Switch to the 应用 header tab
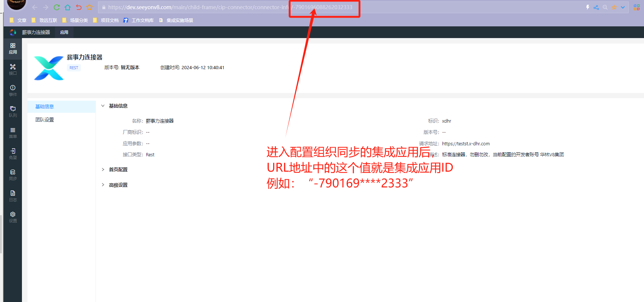This screenshot has height=302, width=644. 64,32
